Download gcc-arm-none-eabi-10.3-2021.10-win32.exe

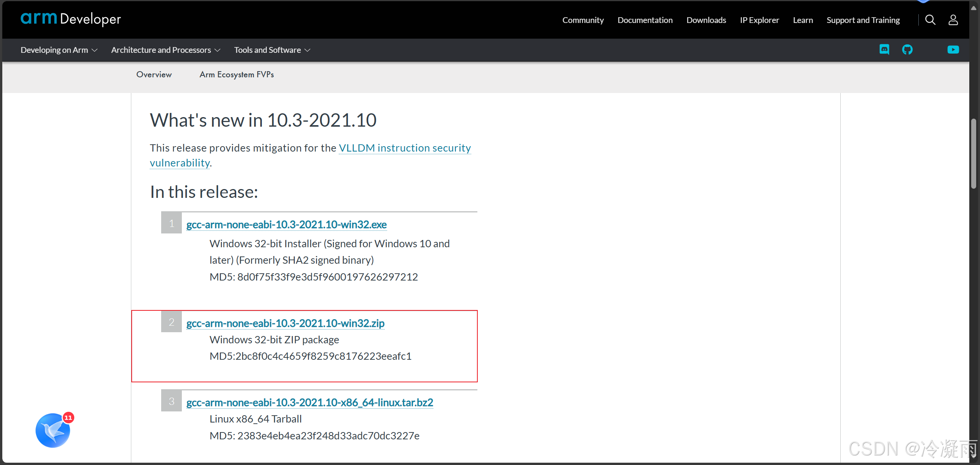(286, 225)
